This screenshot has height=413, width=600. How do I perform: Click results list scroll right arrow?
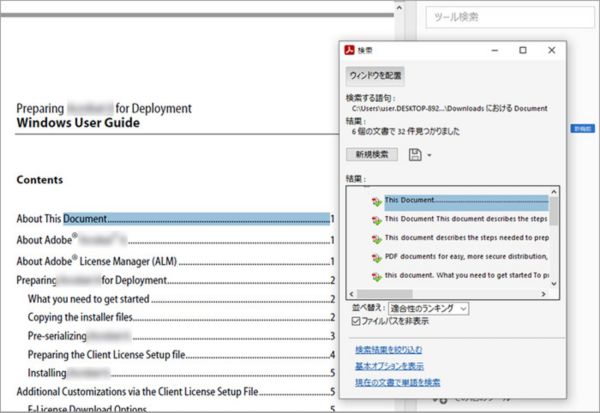(x=543, y=294)
